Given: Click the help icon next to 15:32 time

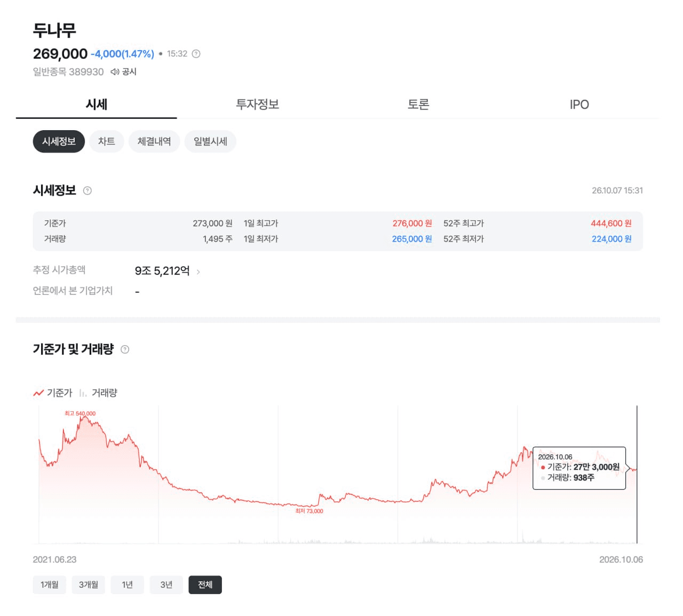Looking at the screenshot, I should coord(196,54).
